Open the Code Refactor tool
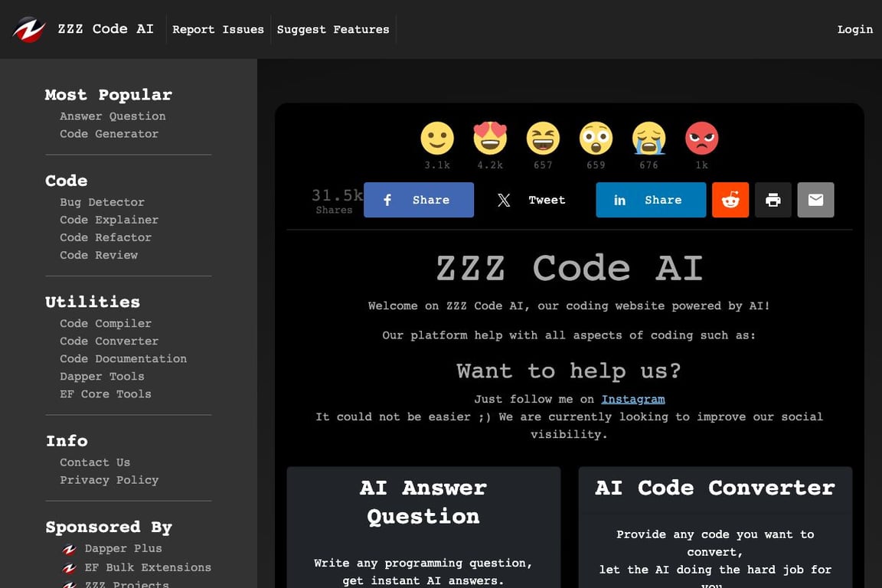882x588 pixels. [106, 237]
